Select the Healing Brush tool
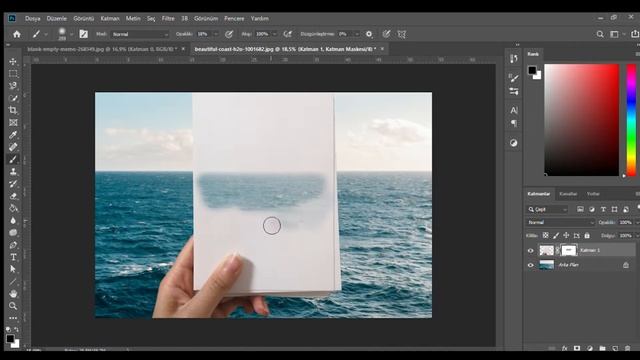This screenshot has width=640, height=360. point(13,147)
